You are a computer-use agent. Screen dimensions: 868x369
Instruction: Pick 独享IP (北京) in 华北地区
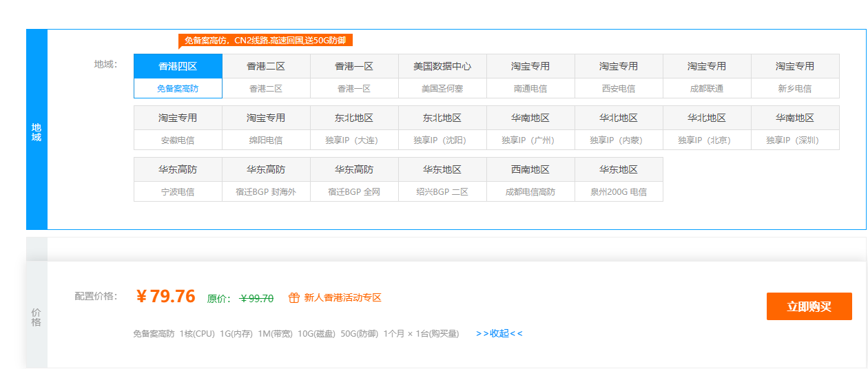click(707, 128)
